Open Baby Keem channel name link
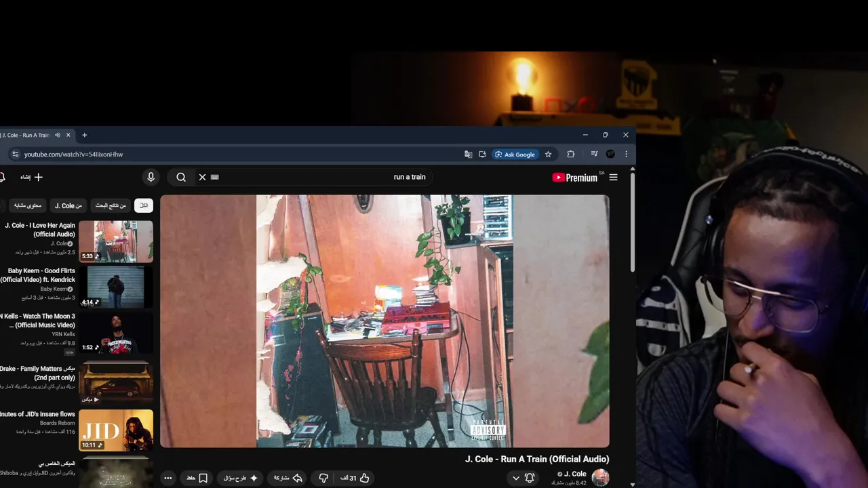This screenshot has height=488, width=868. point(54,289)
